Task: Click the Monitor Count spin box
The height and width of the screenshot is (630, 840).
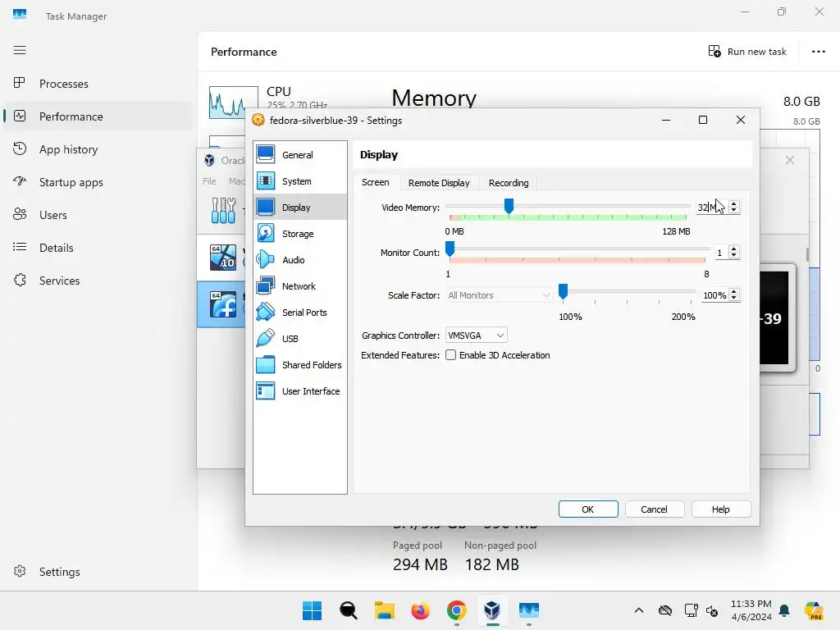Action: click(x=727, y=253)
